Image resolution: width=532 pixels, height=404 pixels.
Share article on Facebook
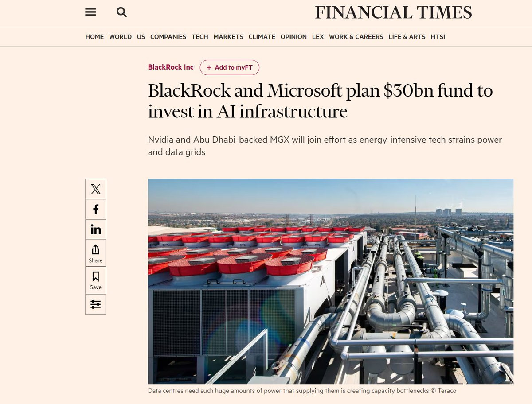click(96, 209)
